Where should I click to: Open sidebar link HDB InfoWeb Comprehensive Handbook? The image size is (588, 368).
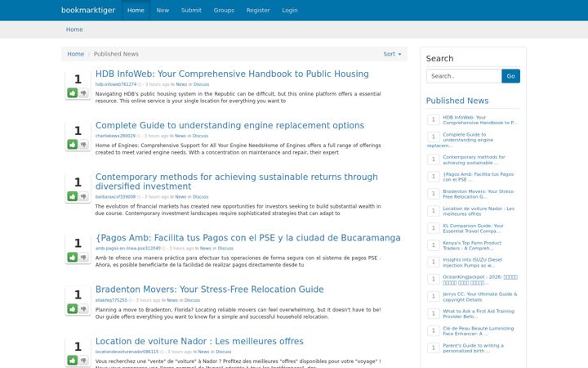pos(479,119)
